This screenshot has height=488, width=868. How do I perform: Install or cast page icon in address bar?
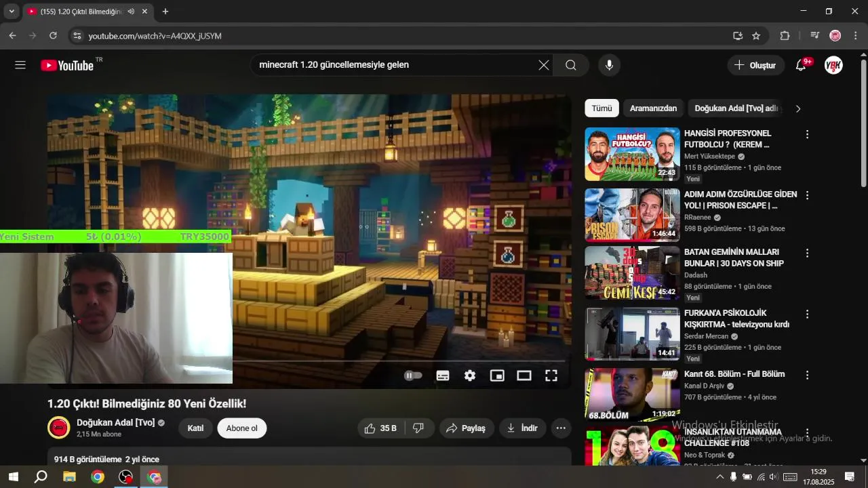(x=737, y=36)
